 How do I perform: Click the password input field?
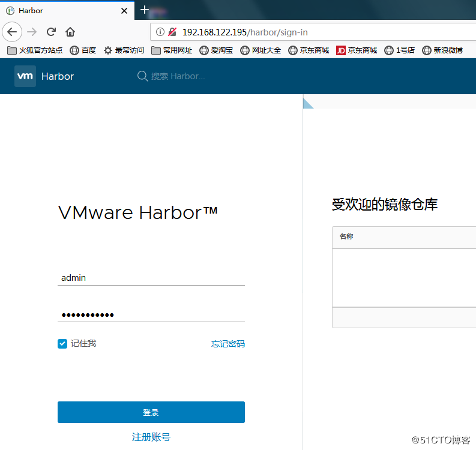(x=151, y=314)
